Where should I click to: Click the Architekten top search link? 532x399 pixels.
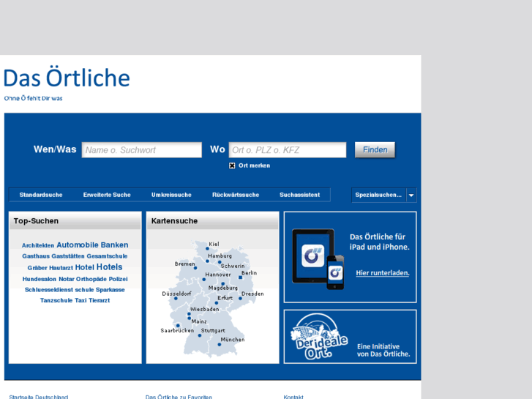38,245
